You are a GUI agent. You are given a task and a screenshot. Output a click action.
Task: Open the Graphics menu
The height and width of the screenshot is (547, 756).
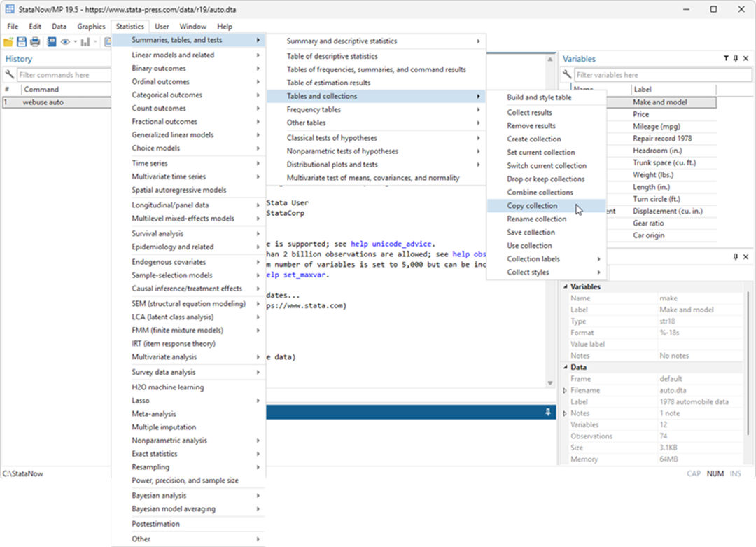[90, 27]
